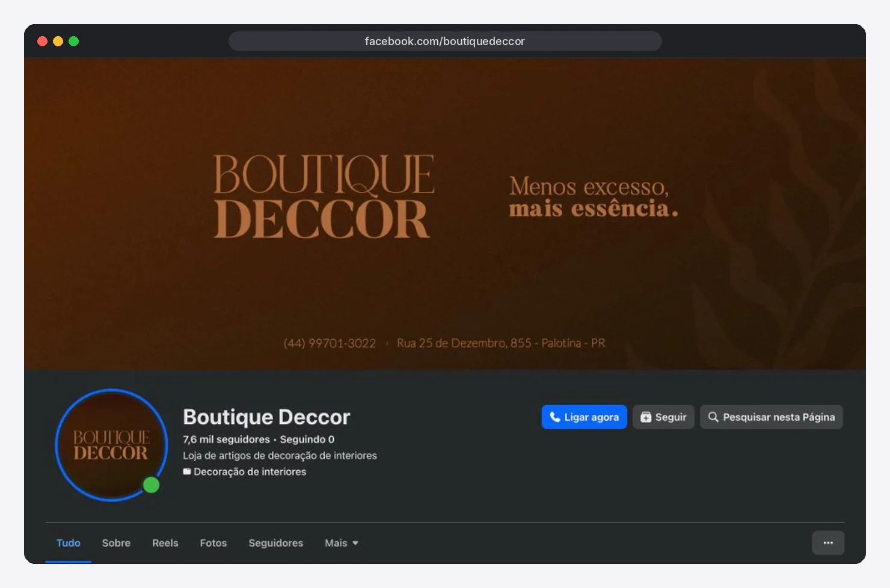Go to the Reels tab

tap(165, 543)
